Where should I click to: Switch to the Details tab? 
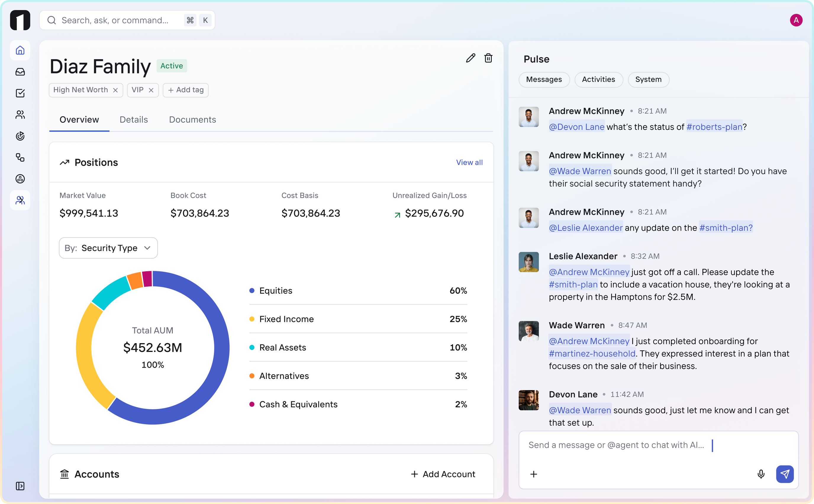(133, 119)
